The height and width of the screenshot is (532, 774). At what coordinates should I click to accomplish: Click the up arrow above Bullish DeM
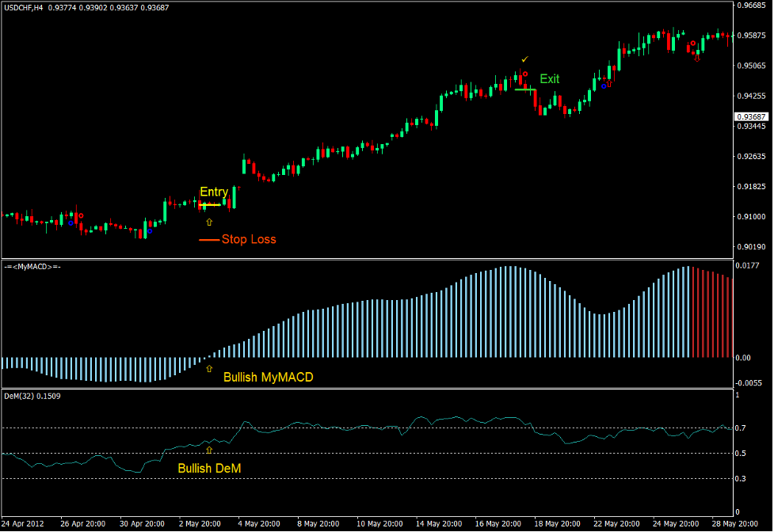click(209, 449)
